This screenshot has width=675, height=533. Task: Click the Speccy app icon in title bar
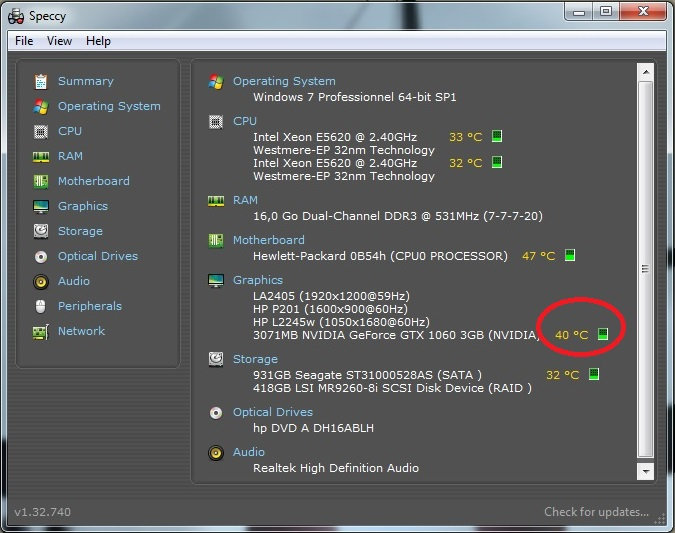pos(16,16)
